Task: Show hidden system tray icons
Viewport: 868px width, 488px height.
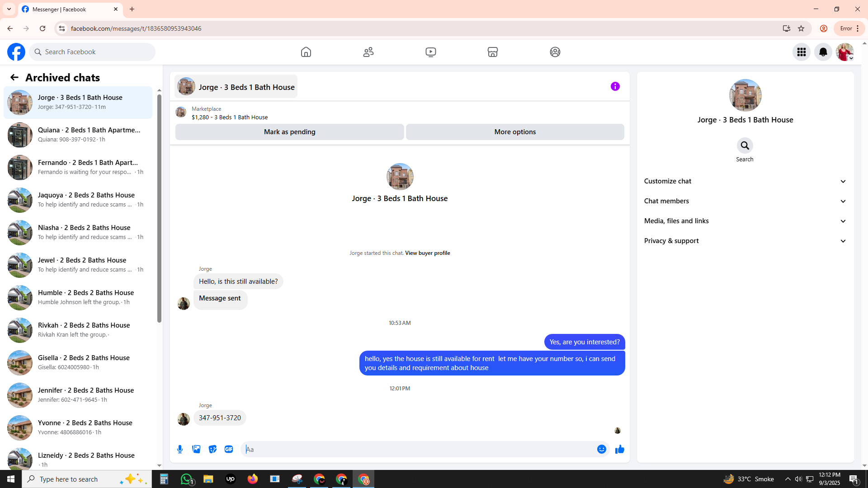Action: point(788,479)
